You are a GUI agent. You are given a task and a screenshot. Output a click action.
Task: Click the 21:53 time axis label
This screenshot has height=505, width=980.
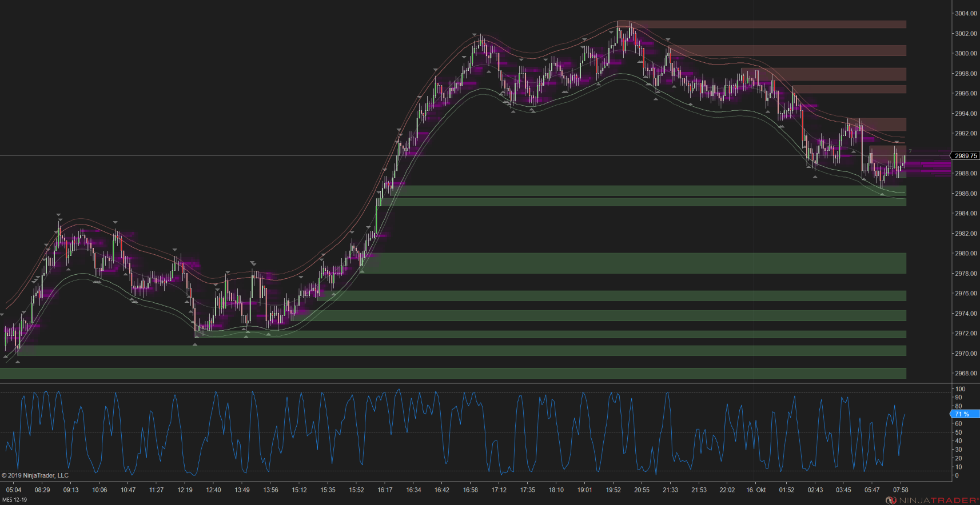(x=699, y=490)
